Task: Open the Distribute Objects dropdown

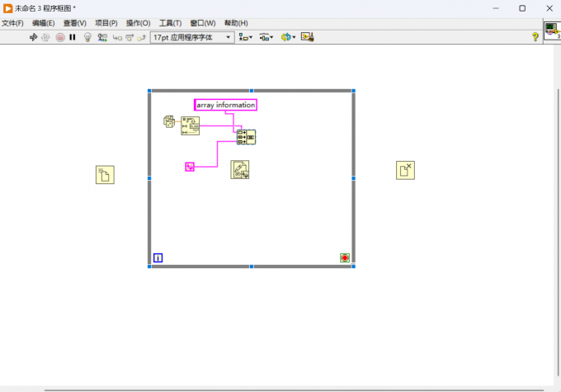Action: tap(266, 37)
